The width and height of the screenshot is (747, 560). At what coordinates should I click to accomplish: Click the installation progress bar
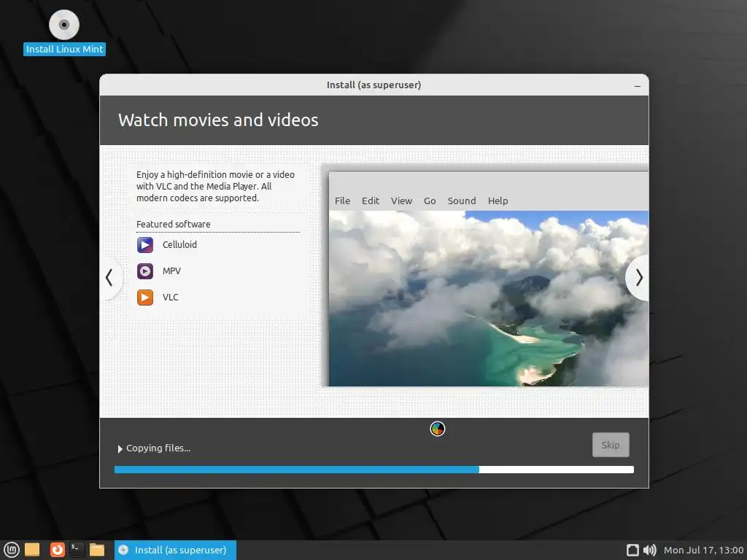374,470
